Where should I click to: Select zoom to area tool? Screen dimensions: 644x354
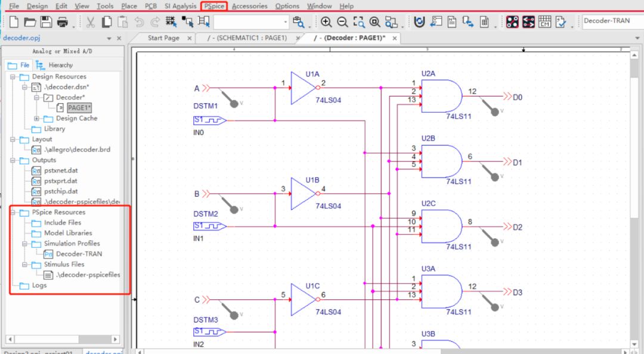[x=358, y=22]
